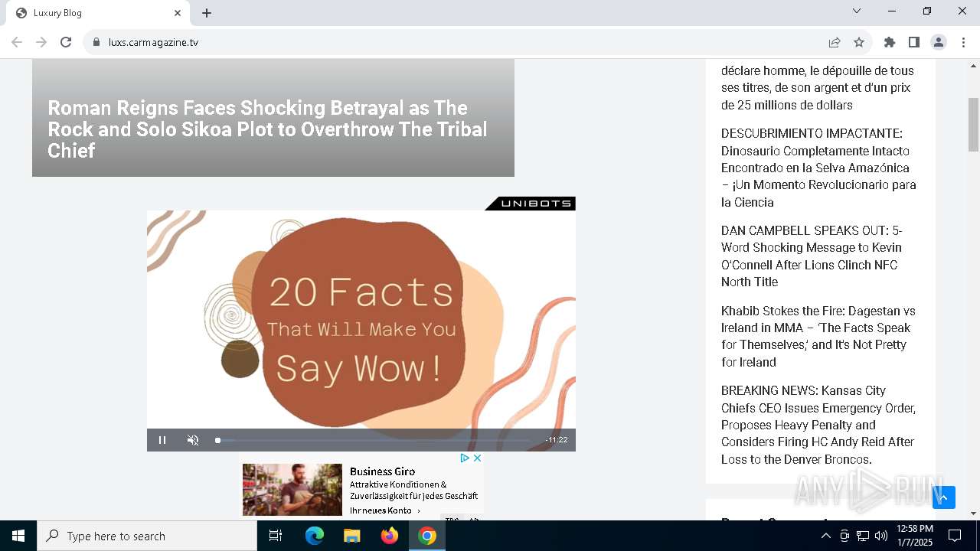Show hidden system tray icons
This screenshot has width=980, height=551.
pyautogui.click(x=825, y=536)
